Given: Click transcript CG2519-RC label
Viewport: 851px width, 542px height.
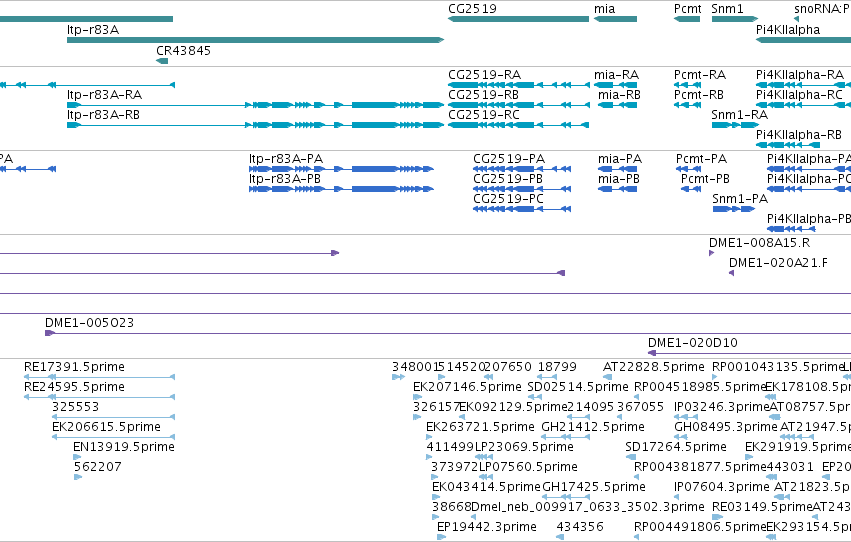Looking at the screenshot, I should tap(484, 114).
